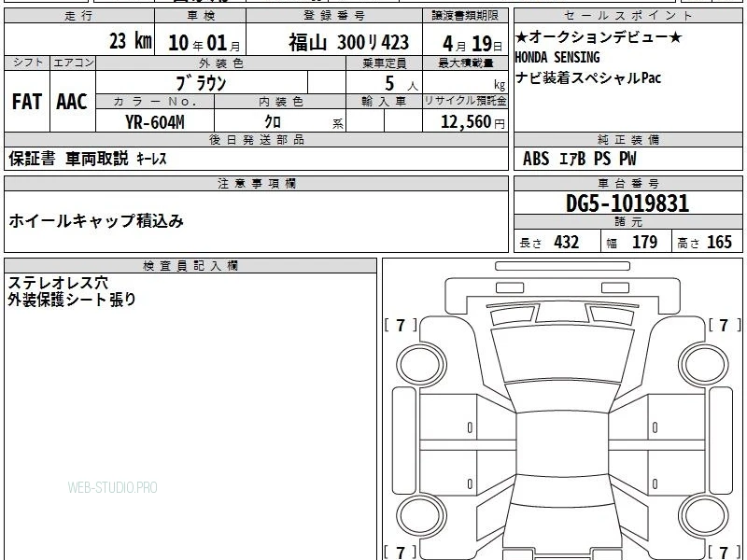This screenshot has height=560, width=747.
Task: Click the "外装色" header
Action: 221,63
